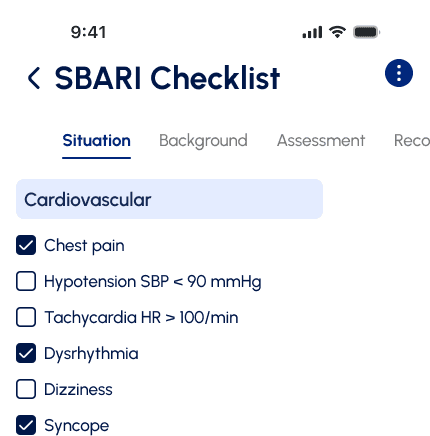Tap the cellular signal bars icon
430x436 pixels.
[x=312, y=32]
